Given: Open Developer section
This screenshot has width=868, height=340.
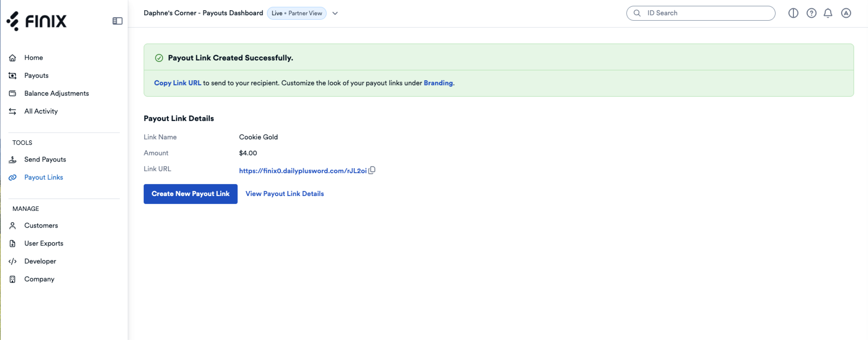Looking at the screenshot, I should point(40,261).
